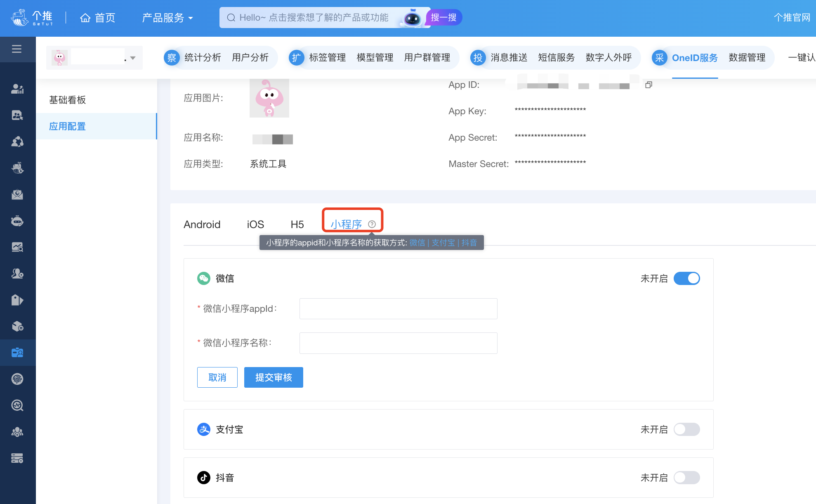Open the app selector dropdown arrow
The image size is (816, 504).
[132, 58]
